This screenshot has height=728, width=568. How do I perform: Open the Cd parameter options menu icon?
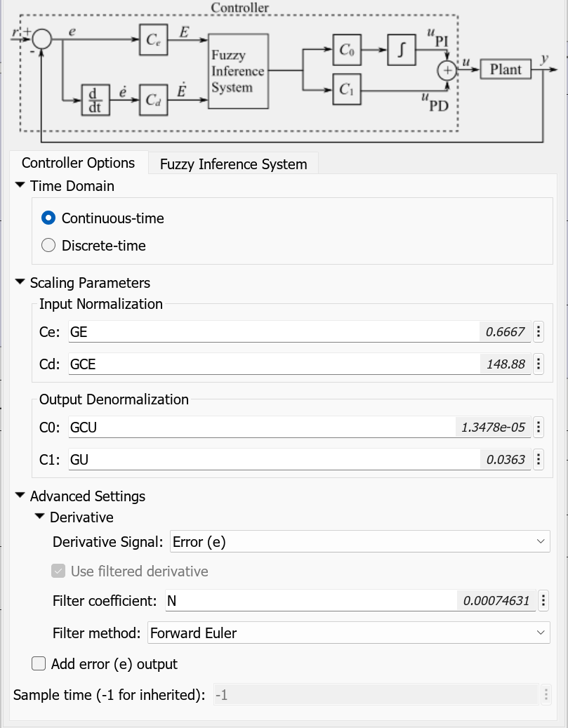coord(539,364)
